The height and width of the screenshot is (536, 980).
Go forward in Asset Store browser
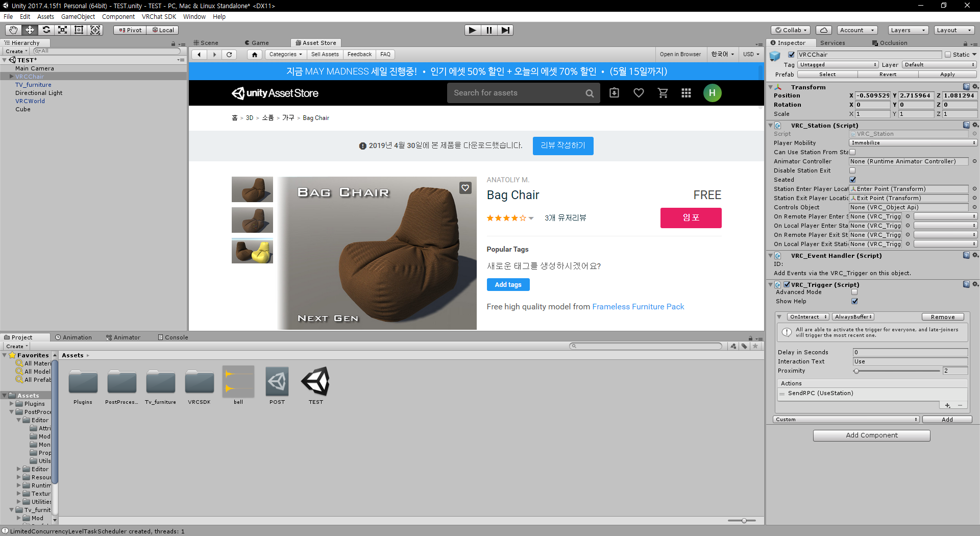click(214, 55)
